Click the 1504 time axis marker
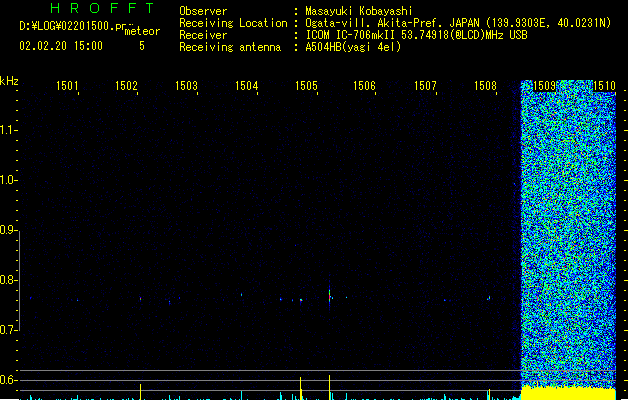Screen dimensions: 629x400 (246, 86)
